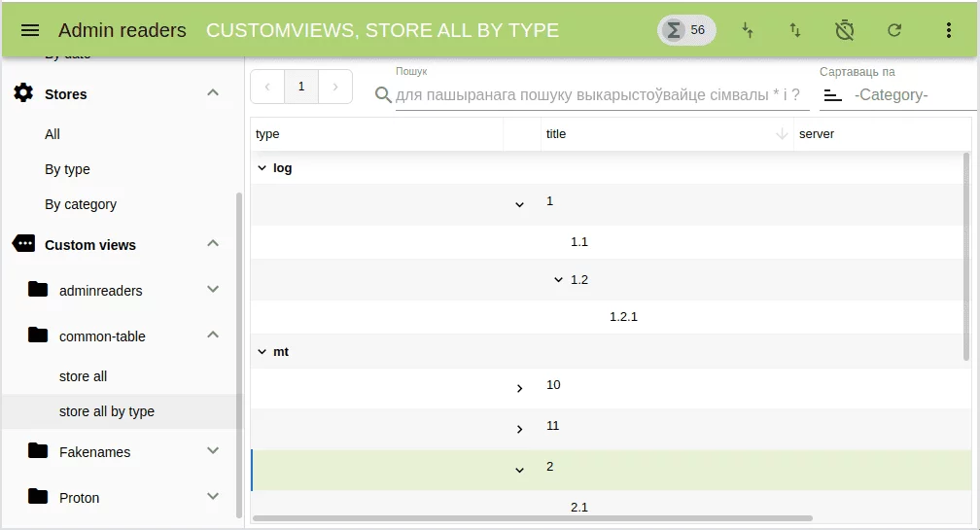
Task: Expand row 10 in the table
Action: coord(519,388)
